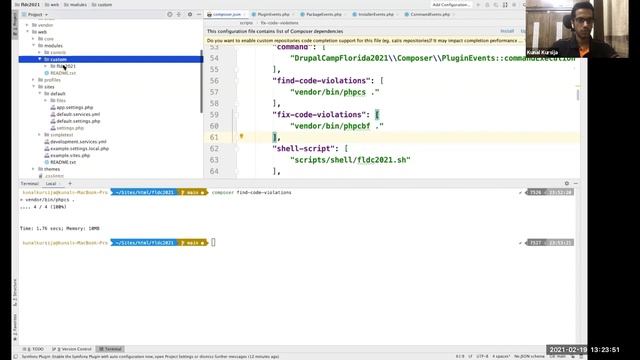Image resolution: width=640 pixels, height=360 pixels.
Task: Click the UTF-8 encoding in status bar
Action: point(482,356)
